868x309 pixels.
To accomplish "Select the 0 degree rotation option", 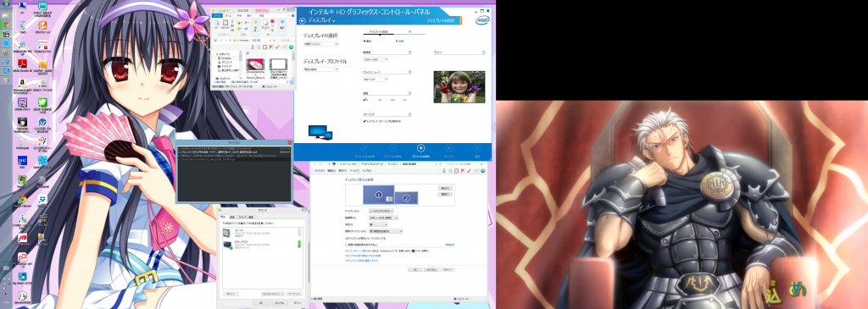I will coord(364,100).
